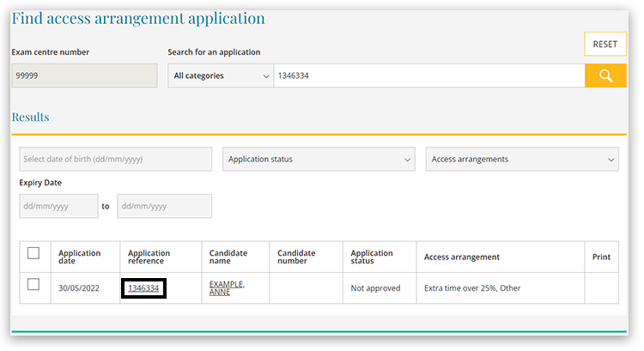Focus the Select date of birth field
Screen dimensions: 644x351
(115, 159)
